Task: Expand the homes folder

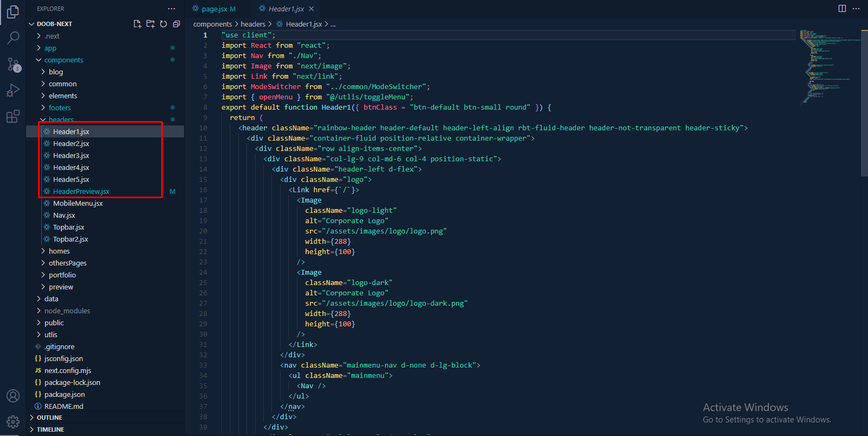Action: [105, 251]
